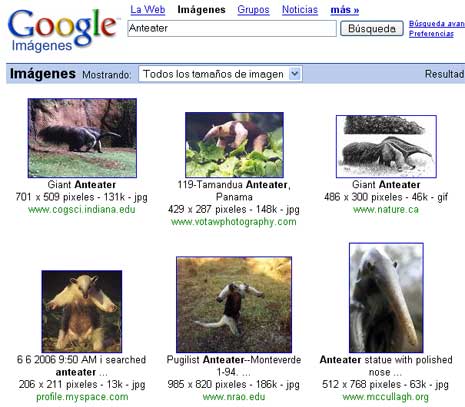
Task: Open the Pugilist Anteater Monteverde thumbnail
Action: coord(234,304)
